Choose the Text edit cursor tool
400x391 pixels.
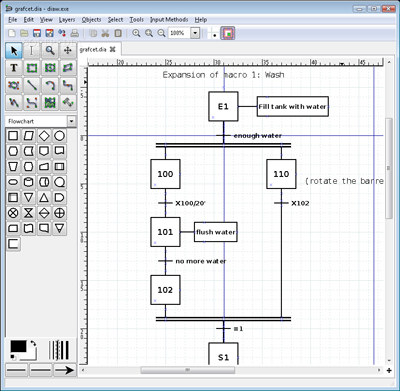(32, 50)
